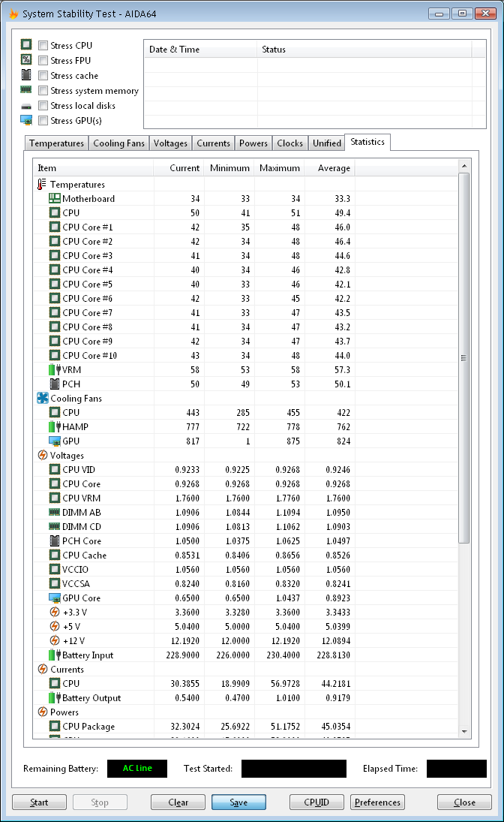
Task: Open the Cooling Fans tab
Action: [x=119, y=143]
